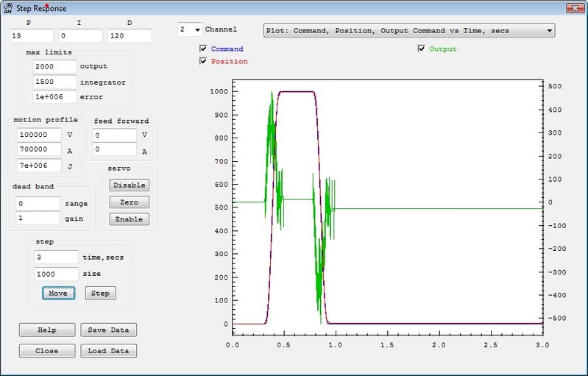Close the Step Response window
588x376 pixels.
[574, 8]
